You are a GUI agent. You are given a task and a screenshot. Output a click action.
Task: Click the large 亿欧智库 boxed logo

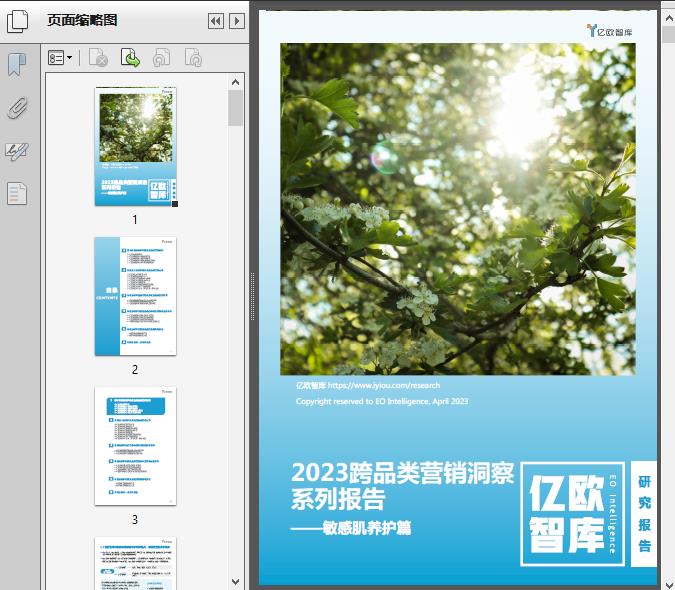click(573, 514)
